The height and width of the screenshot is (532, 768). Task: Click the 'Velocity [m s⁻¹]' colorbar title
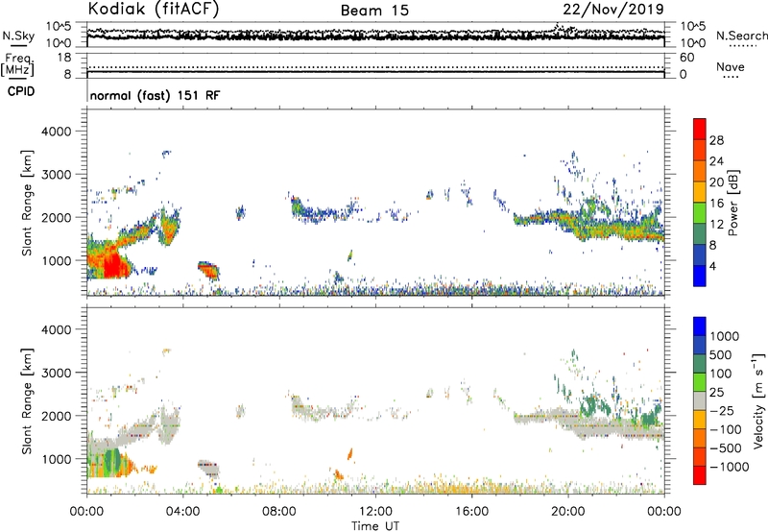tap(758, 400)
